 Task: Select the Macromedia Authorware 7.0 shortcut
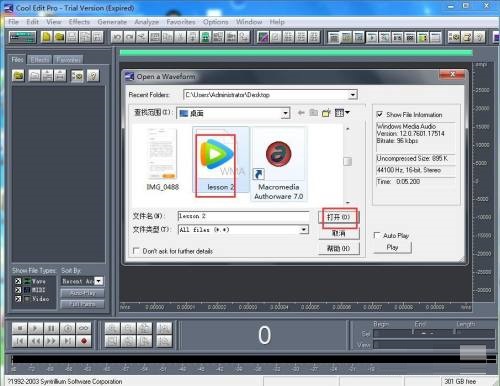278,164
